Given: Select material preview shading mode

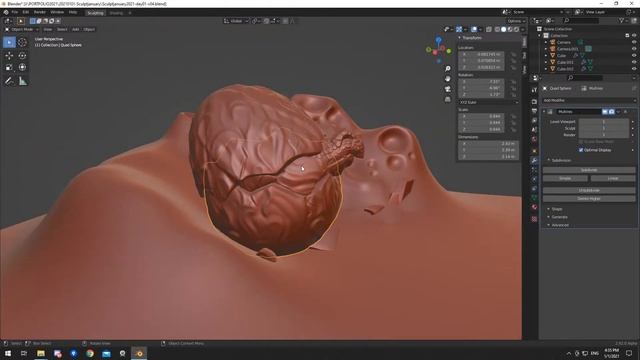Looking at the screenshot, I should point(510,29).
